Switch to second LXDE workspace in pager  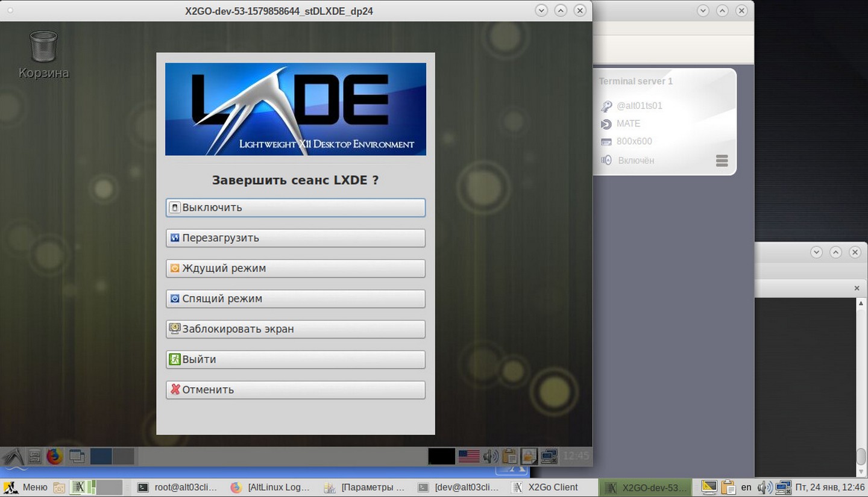click(x=124, y=456)
